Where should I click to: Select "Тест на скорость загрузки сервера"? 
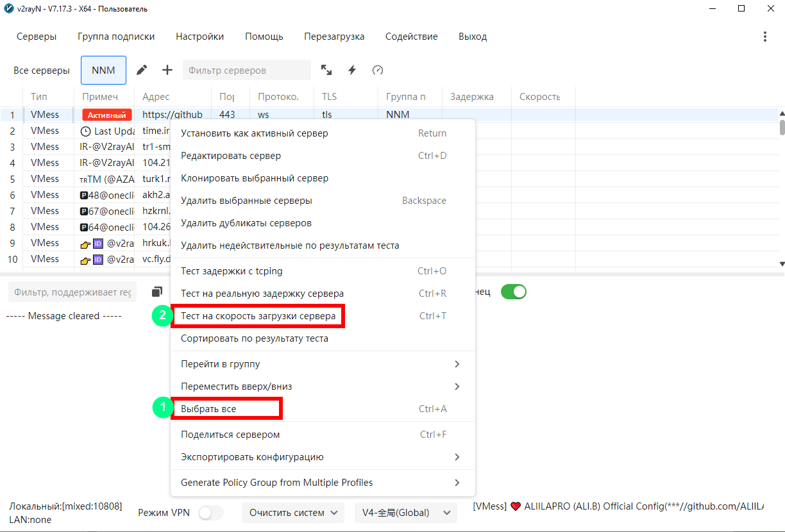pos(258,316)
